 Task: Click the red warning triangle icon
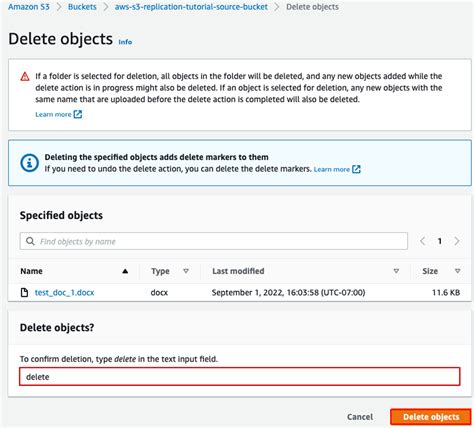(x=25, y=76)
